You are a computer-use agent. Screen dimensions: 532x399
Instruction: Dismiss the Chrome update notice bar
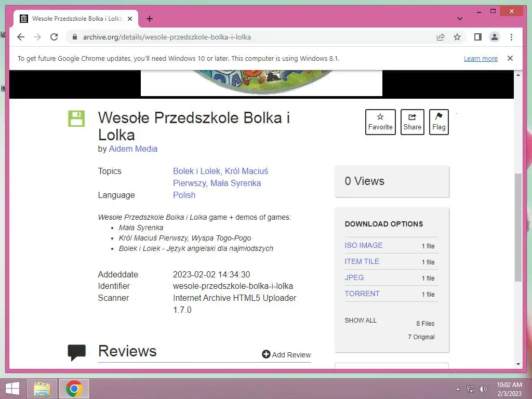(510, 58)
